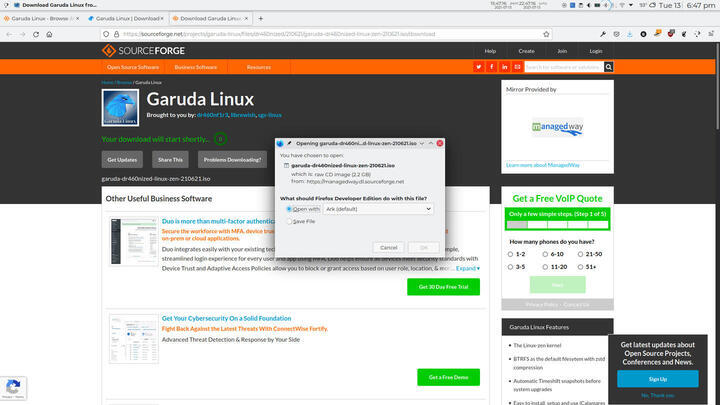Click the search magnifier button
Viewport: 720px width, 405px height.
click(608, 67)
